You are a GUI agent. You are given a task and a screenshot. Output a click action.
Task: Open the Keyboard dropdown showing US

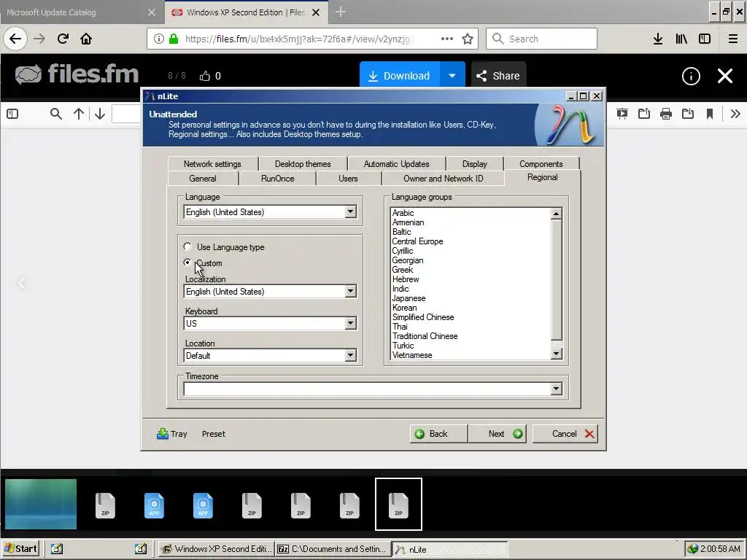coord(351,323)
